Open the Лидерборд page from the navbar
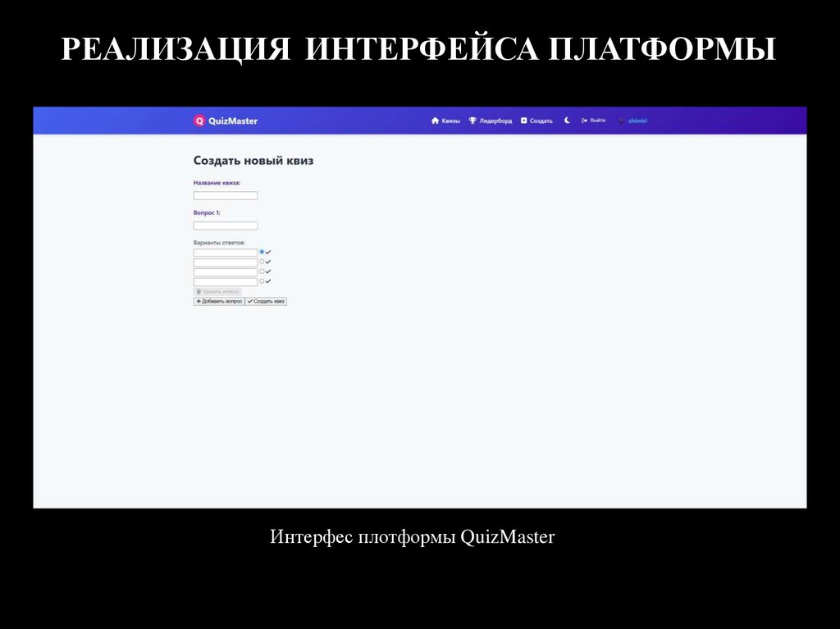The width and height of the screenshot is (840, 629). (x=495, y=121)
